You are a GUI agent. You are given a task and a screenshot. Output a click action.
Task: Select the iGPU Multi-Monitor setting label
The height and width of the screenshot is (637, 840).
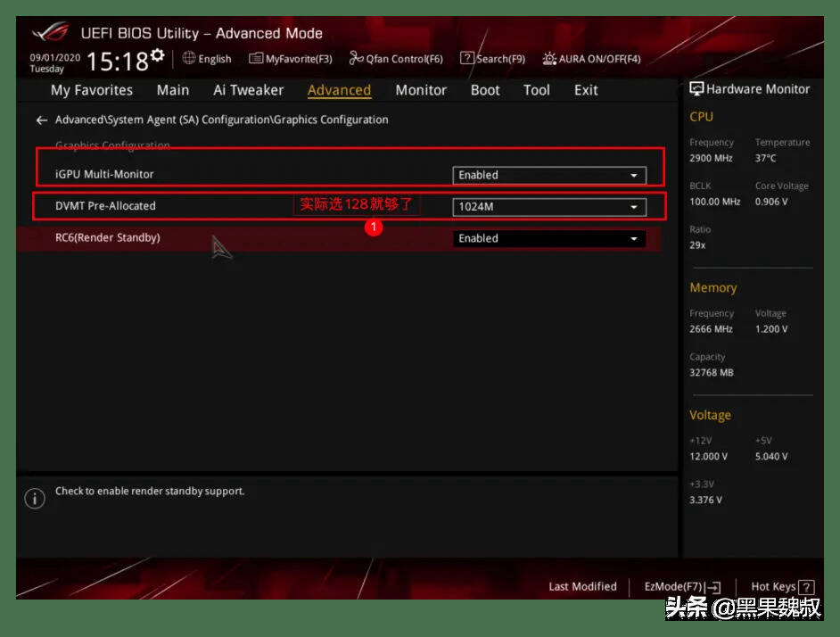coord(104,174)
